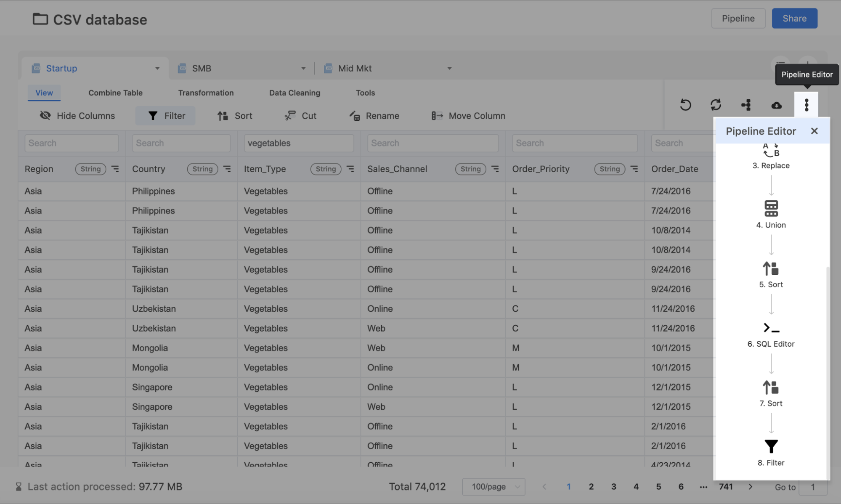Image resolution: width=841 pixels, height=504 pixels.
Task: Select pipeline step 7 Sort
Action: coord(771,393)
